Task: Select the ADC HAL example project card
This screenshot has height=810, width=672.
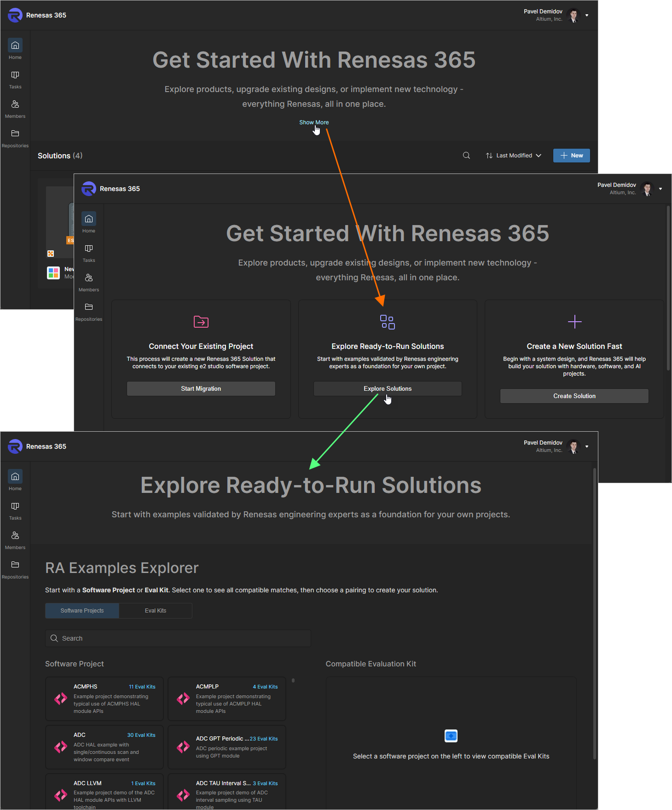Action: pyautogui.click(x=104, y=747)
